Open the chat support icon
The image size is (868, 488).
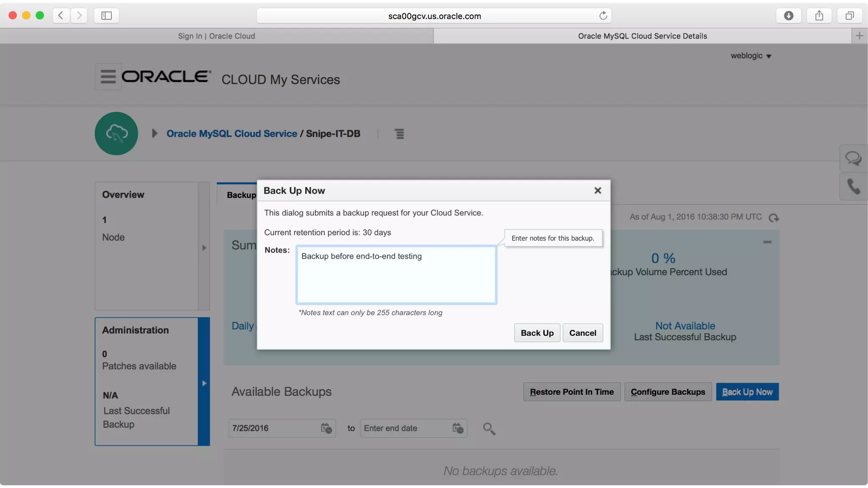click(x=853, y=158)
